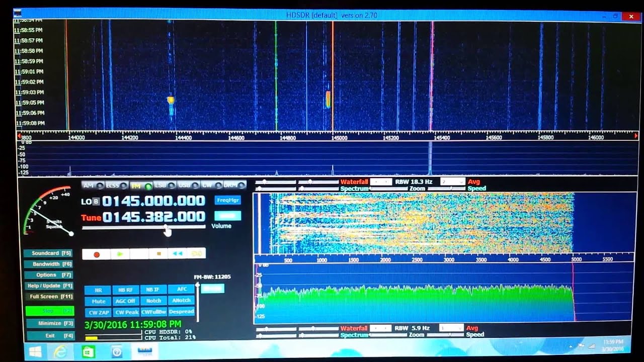Screen dimensions: 644x362
Task: Toggle CW Peak filter
Action: pyautogui.click(x=126, y=312)
